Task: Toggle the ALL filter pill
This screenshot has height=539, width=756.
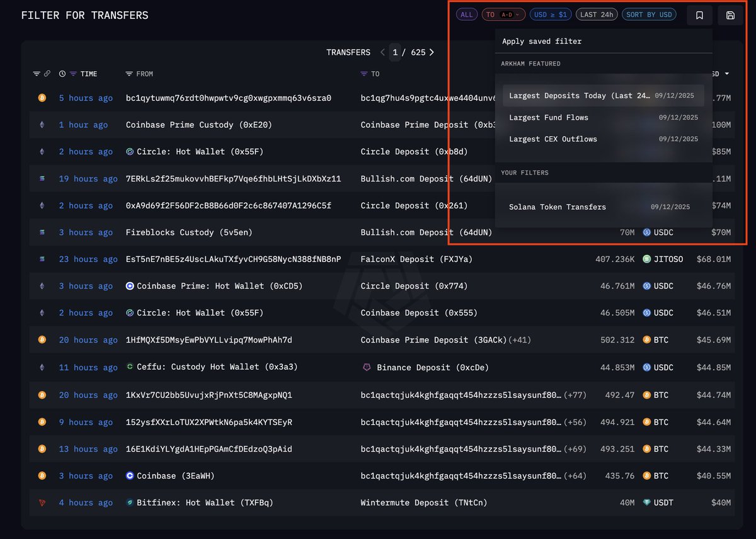Action: [467, 14]
